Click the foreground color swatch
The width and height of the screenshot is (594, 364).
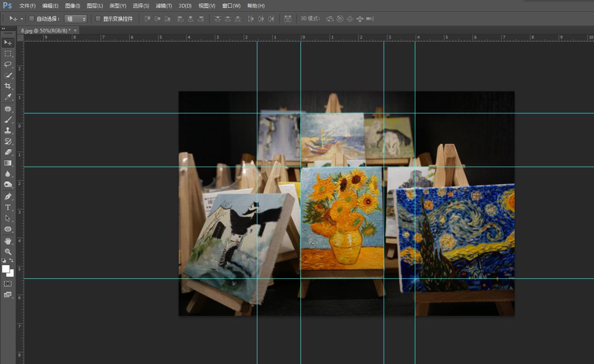[6, 268]
